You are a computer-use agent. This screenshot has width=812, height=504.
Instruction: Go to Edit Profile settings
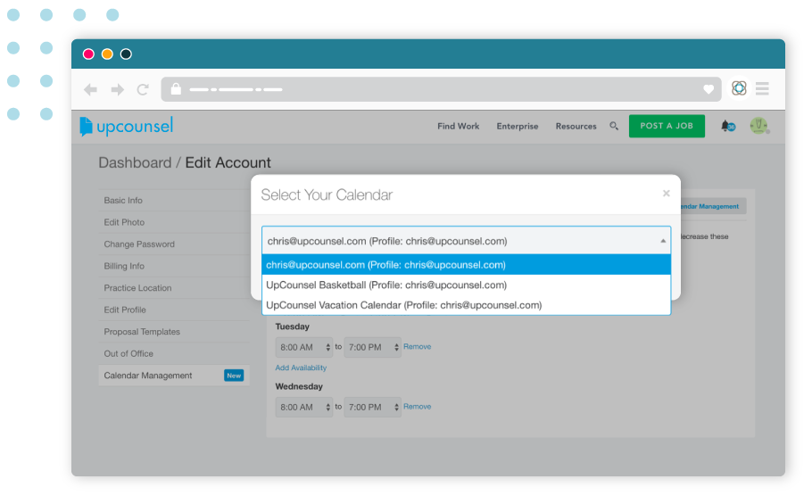click(173, 310)
